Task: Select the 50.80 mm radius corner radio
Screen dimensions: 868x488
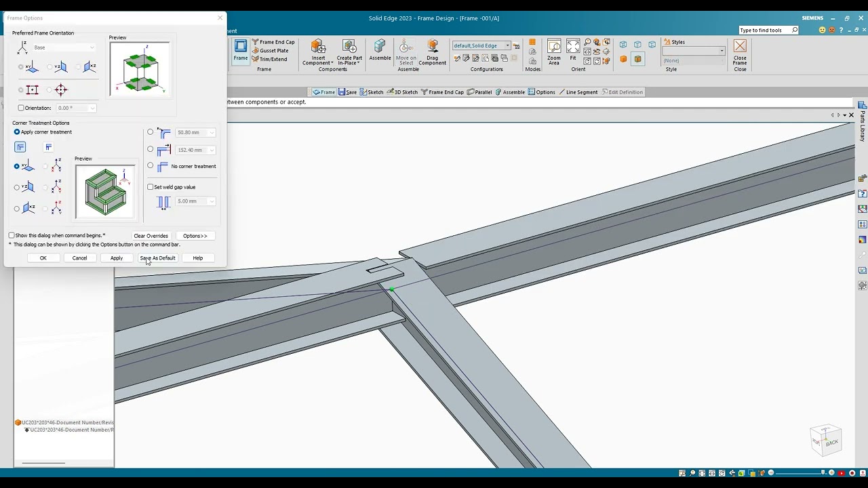Action: (151, 132)
